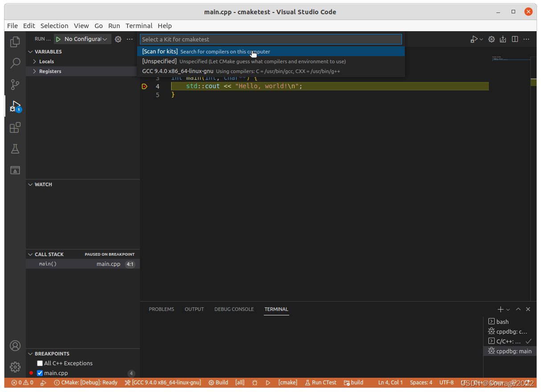Image resolution: width=541 pixels, height=392 pixels.
Task: Open the Help menu
Action: tap(164, 26)
